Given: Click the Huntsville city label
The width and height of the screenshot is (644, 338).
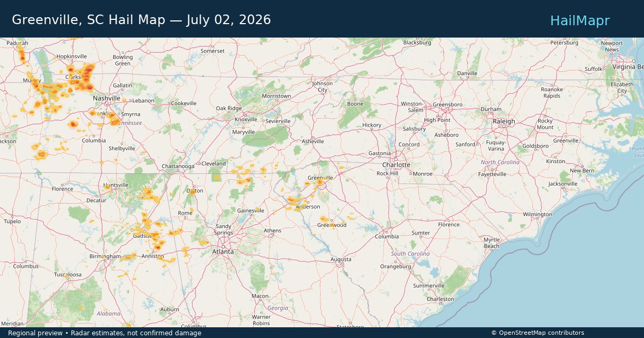Looking at the screenshot, I should click(x=116, y=185).
